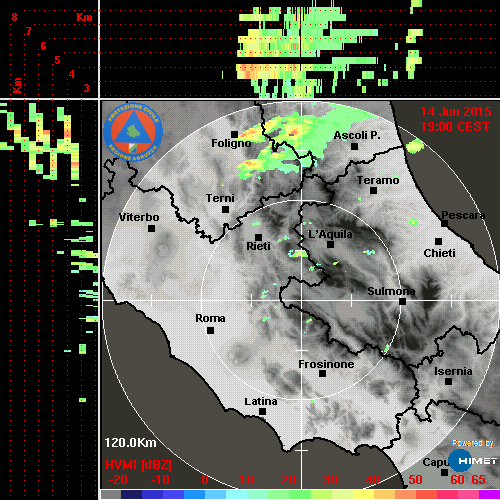
Task: Select the L'Aquila city marker square
Action: pos(330,245)
